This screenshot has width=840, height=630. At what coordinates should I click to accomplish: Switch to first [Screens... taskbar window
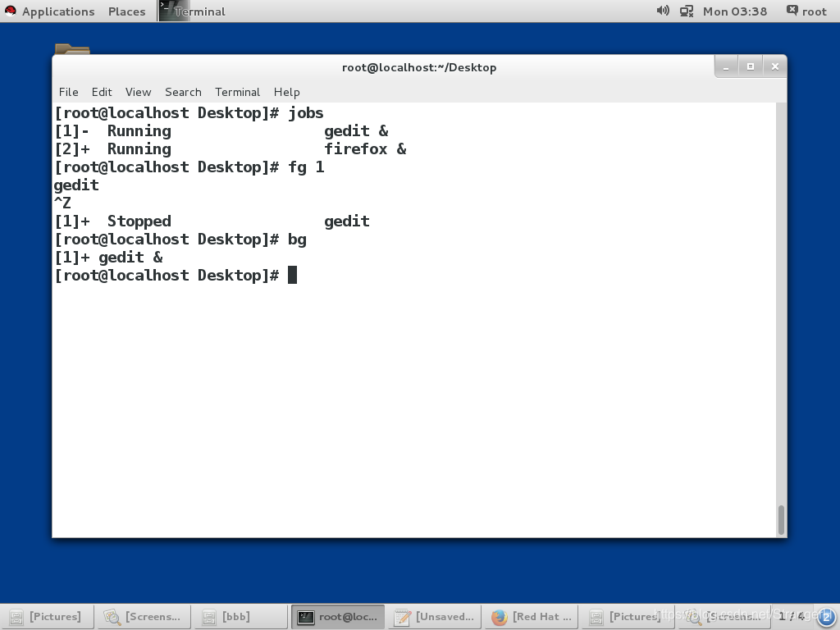pyautogui.click(x=144, y=617)
